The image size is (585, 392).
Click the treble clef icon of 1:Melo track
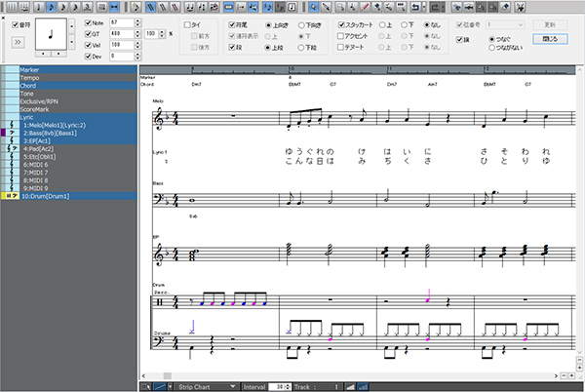12,126
